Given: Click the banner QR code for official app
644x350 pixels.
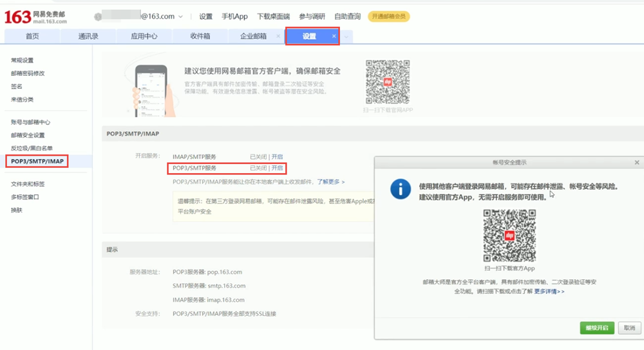Looking at the screenshot, I should 388,82.
